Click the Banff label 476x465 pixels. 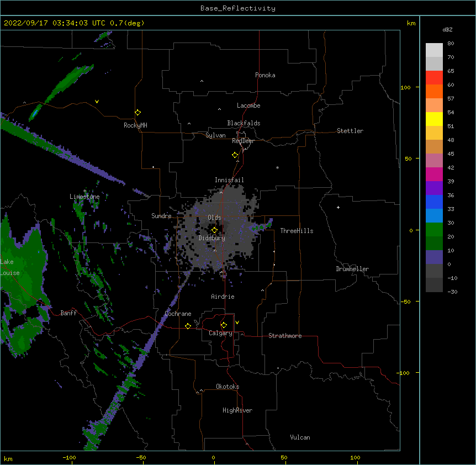(68, 313)
